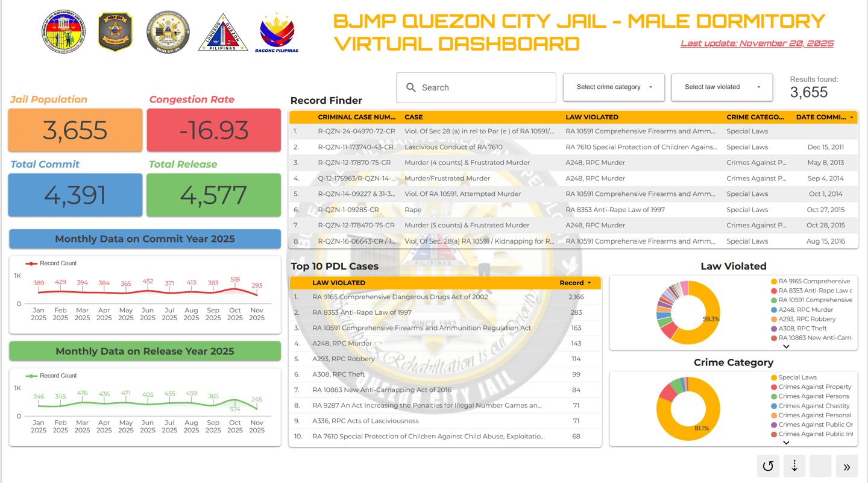The image size is (868, 483).
Task: Click the Jail Population 3,655 scorecard
Action: coord(75,130)
